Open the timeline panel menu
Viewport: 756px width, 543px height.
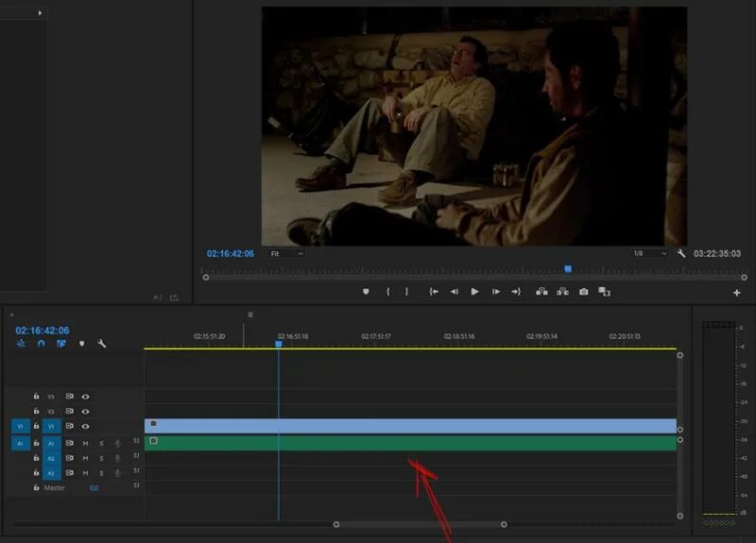coord(250,314)
